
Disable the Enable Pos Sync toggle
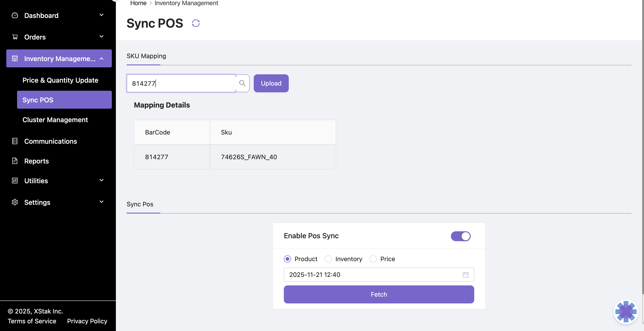(460, 236)
